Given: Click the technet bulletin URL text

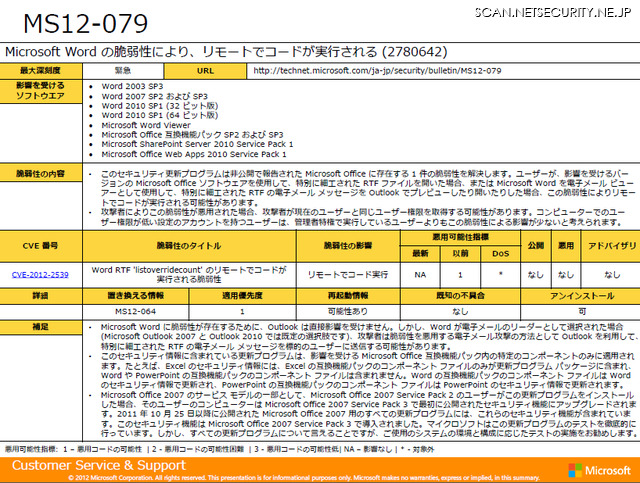Looking at the screenshot, I should click(x=377, y=71).
